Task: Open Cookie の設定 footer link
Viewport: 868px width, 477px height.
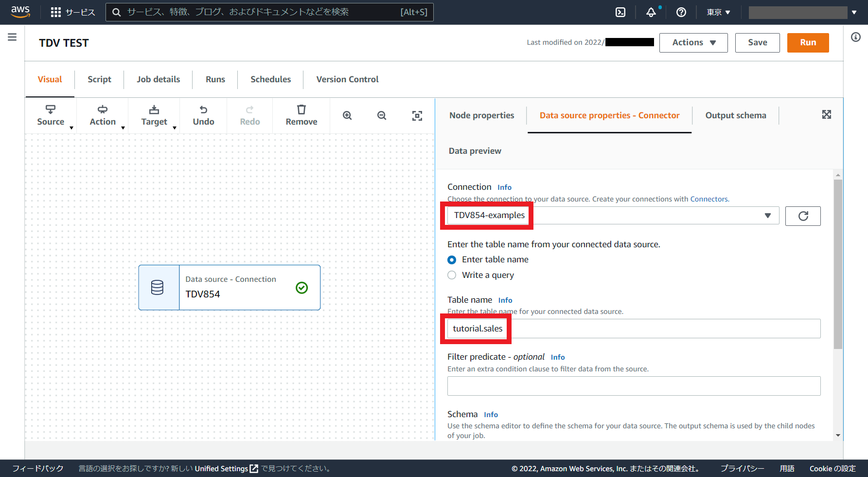Action: 833,469
